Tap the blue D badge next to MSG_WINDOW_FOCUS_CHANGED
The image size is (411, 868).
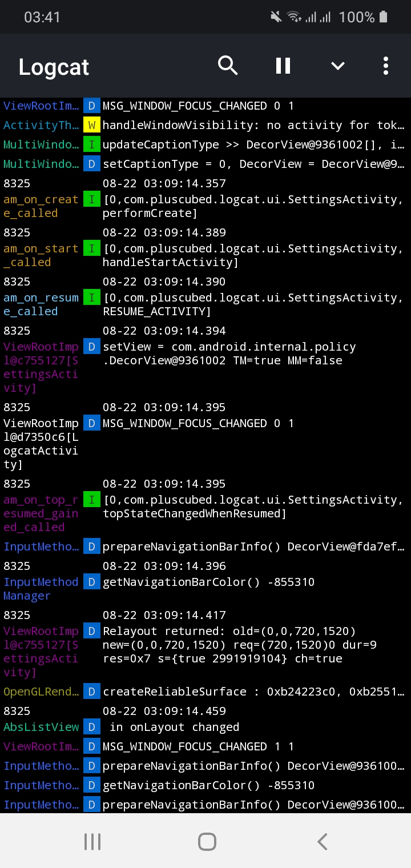pyautogui.click(x=91, y=106)
